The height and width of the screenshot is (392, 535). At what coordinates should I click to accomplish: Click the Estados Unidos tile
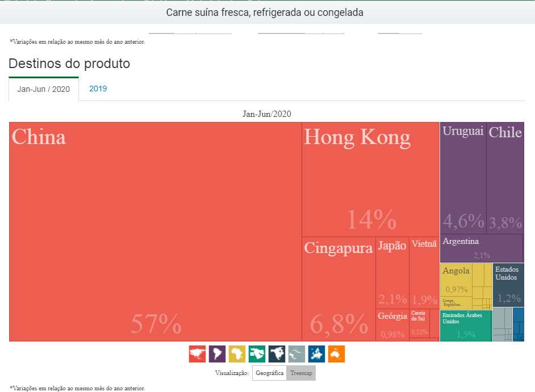[x=508, y=285]
